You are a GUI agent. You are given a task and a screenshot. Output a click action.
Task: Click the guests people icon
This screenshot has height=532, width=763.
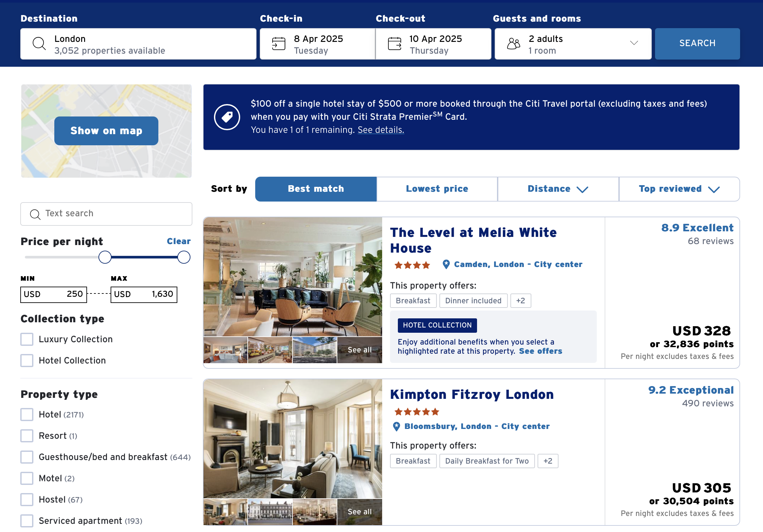513,44
